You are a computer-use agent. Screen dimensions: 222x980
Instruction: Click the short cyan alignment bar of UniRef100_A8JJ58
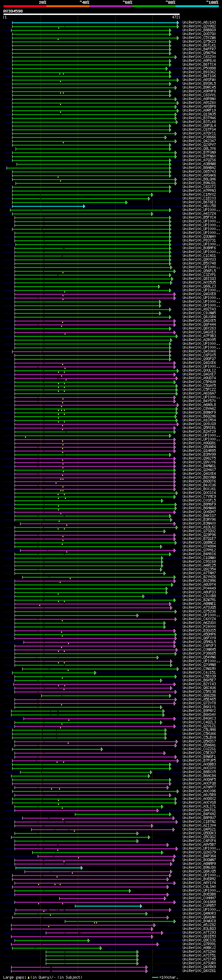49,206
